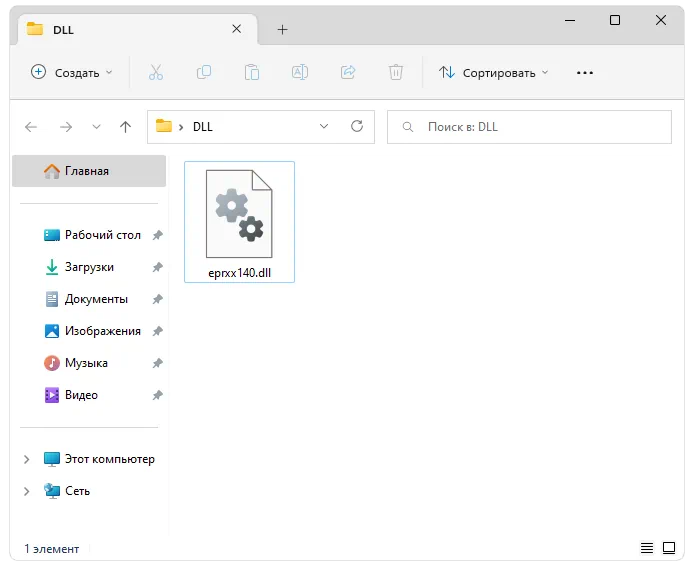Select Сеть in the sidebar
The height and width of the screenshot is (566, 689).
tap(67, 491)
